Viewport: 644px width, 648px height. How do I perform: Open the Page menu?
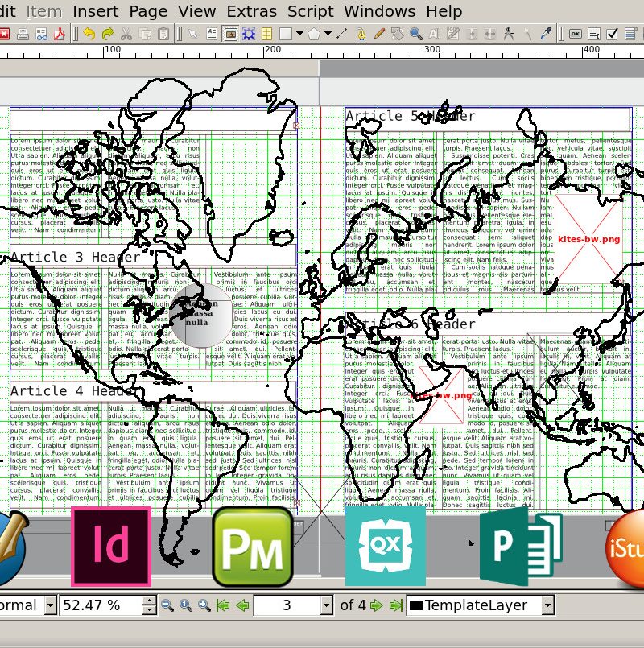(148, 11)
